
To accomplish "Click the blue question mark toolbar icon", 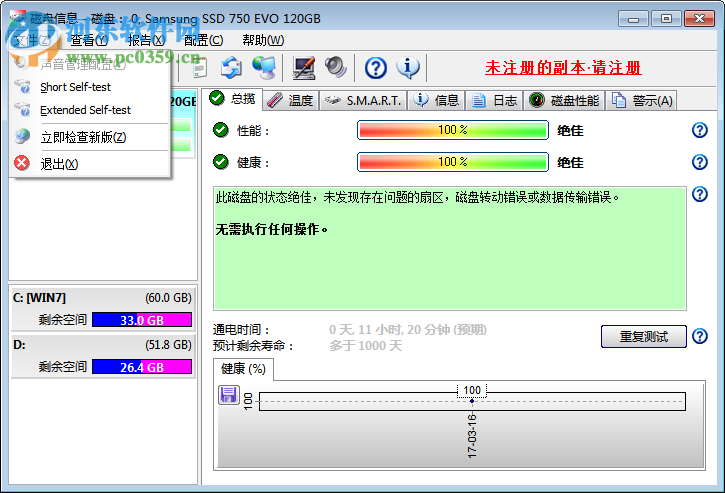I will click(376, 68).
